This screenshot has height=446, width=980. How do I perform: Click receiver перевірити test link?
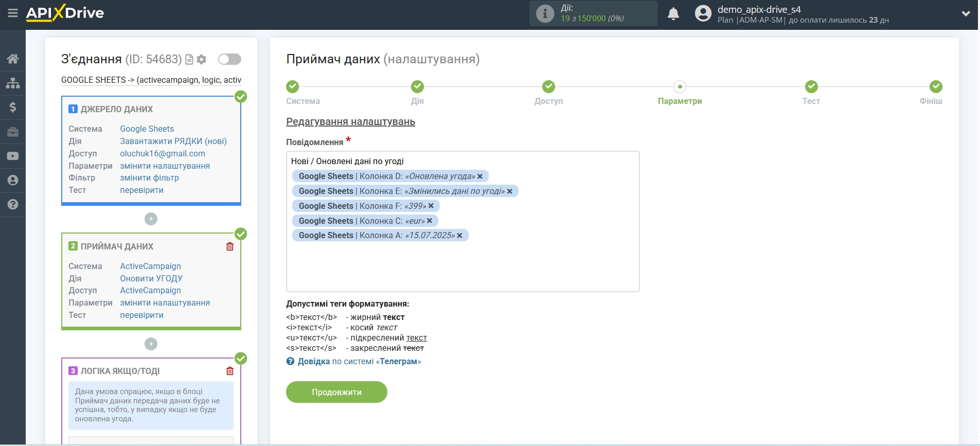click(141, 315)
